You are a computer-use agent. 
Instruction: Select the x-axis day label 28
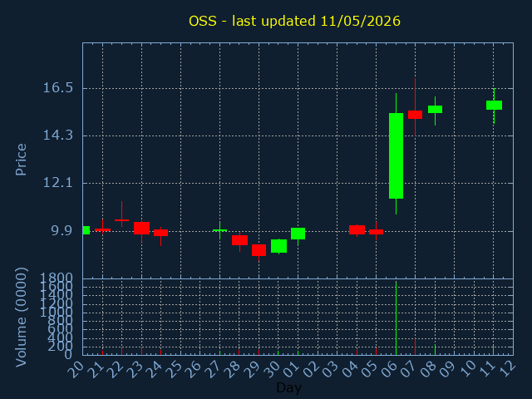tap(232, 369)
